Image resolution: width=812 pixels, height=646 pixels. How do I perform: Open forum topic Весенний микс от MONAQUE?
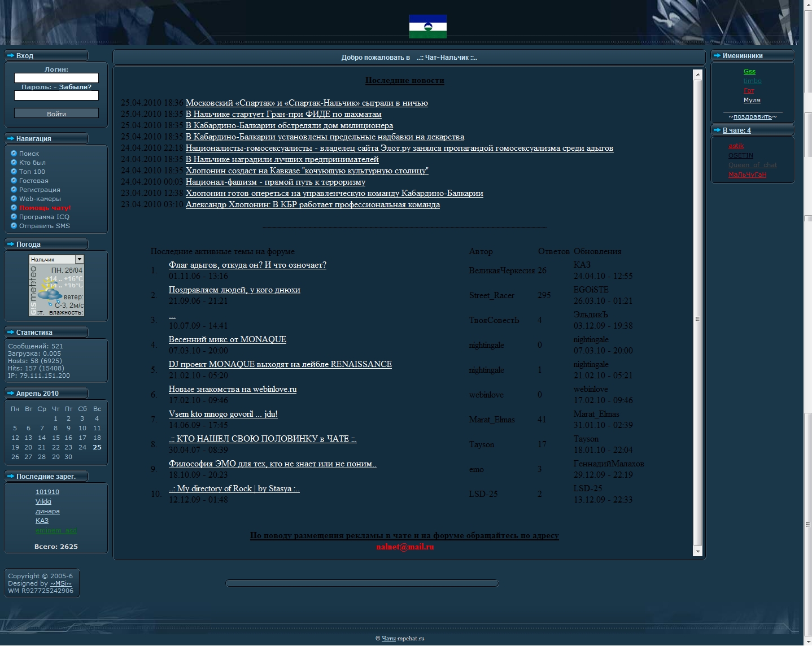[x=227, y=339]
